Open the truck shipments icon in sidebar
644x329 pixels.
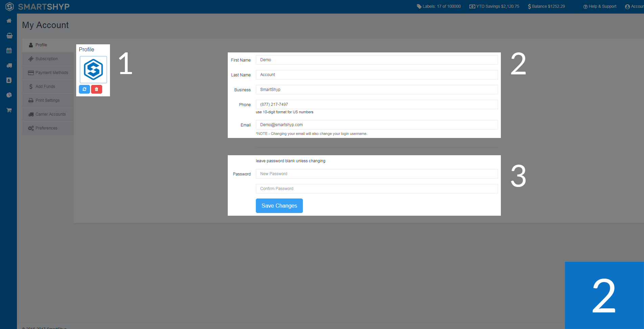[9, 66]
